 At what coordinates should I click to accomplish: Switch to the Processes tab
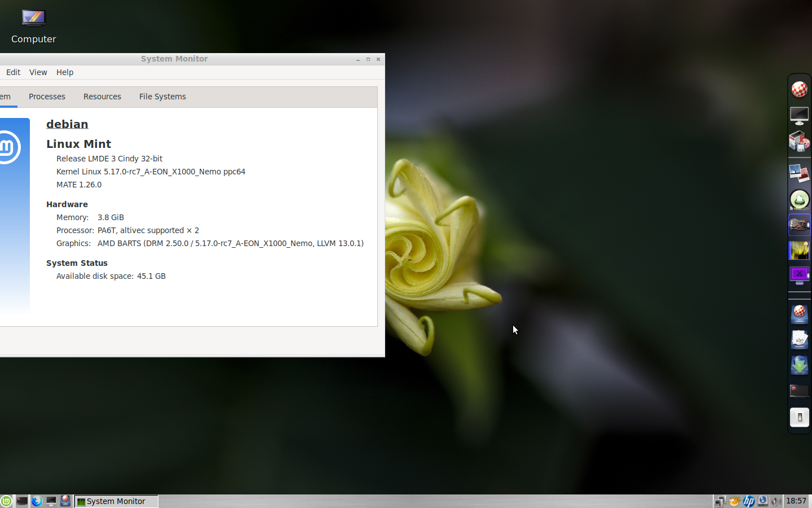point(47,97)
